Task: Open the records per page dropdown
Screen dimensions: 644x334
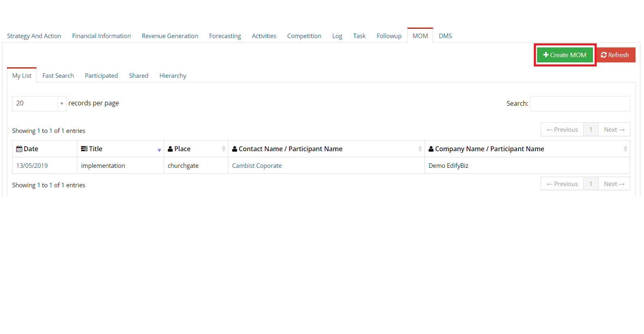Action: point(39,104)
